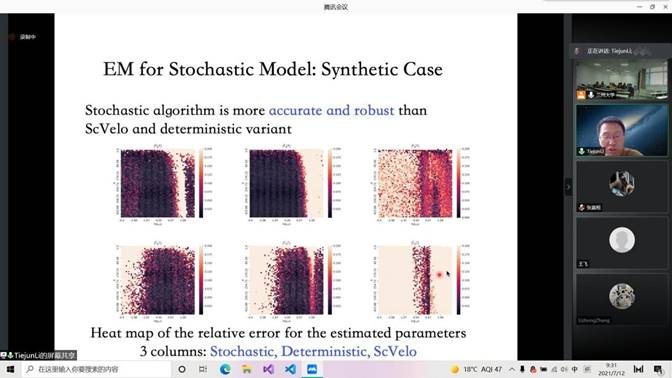This screenshot has width=672, height=378.
Task: Launch Microsoft Edge from the taskbar
Action: pos(225,369)
